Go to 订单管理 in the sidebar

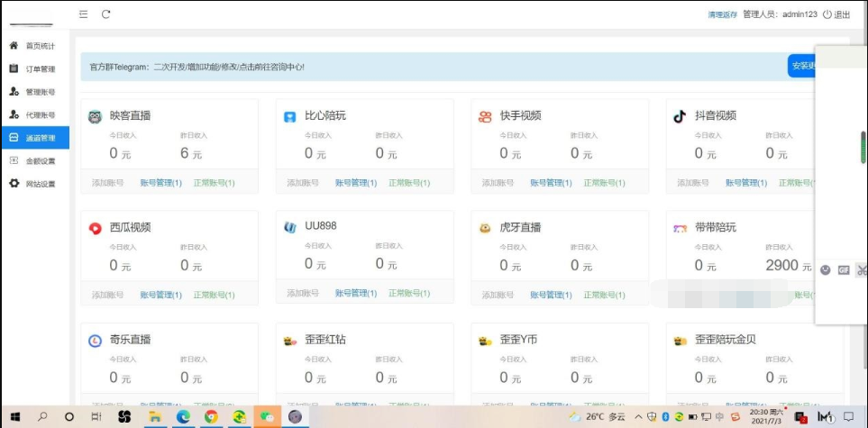40,68
